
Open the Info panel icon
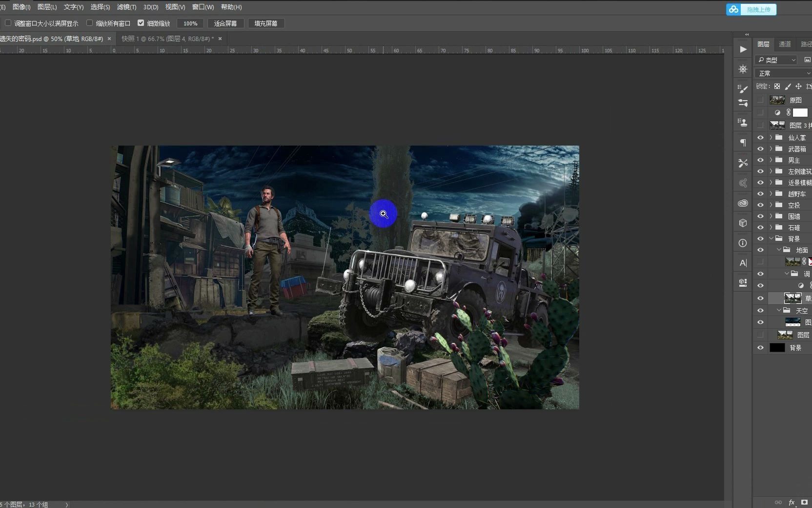tap(743, 243)
